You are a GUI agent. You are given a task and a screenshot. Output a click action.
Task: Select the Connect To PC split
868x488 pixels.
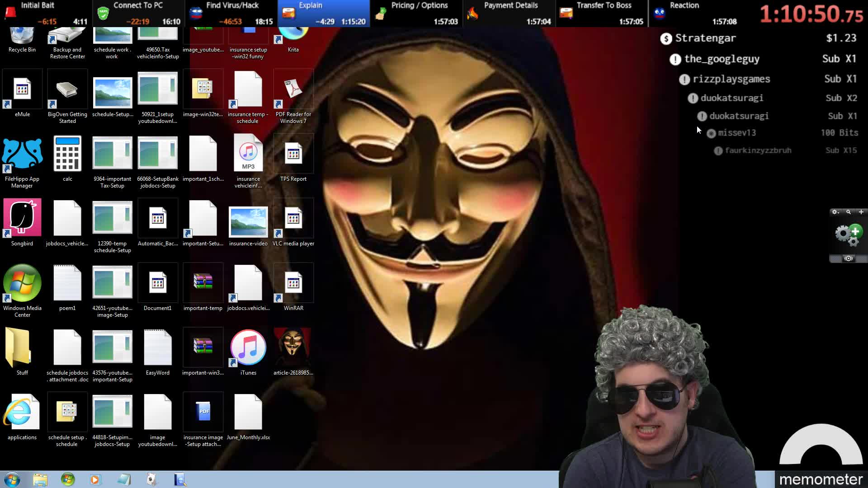click(x=139, y=14)
